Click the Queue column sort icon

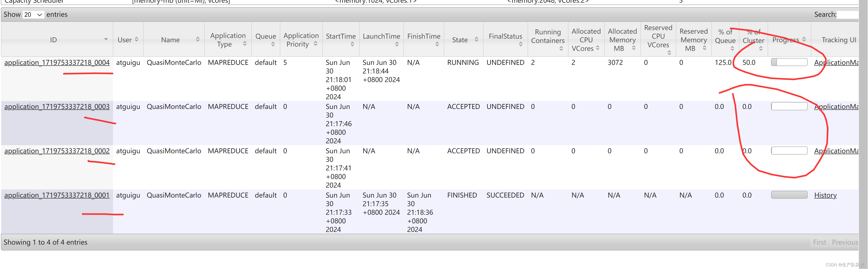point(273,44)
